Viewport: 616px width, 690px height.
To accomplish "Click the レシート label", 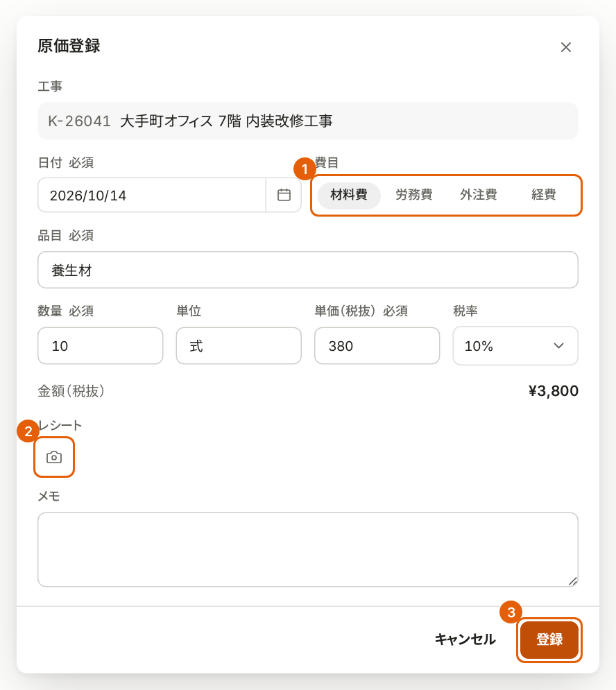I will click(60, 426).
